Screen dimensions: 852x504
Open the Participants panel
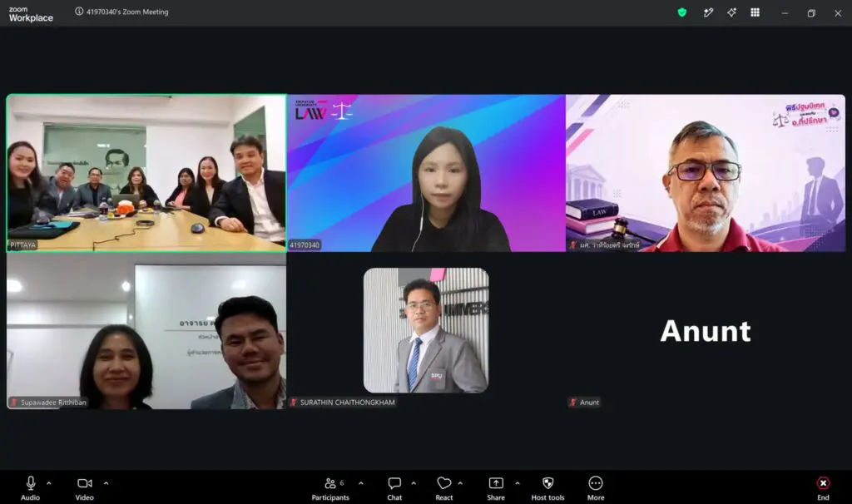click(x=329, y=487)
